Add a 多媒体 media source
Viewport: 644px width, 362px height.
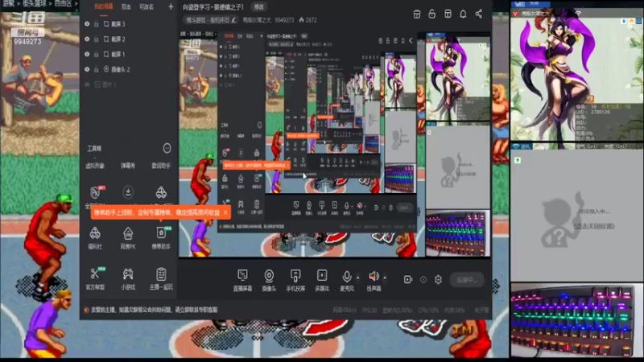[322, 280]
